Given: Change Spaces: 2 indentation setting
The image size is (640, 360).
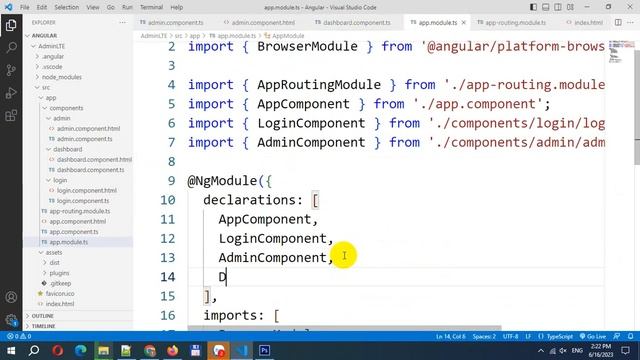Looking at the screenshot, I should click(484, 336).
